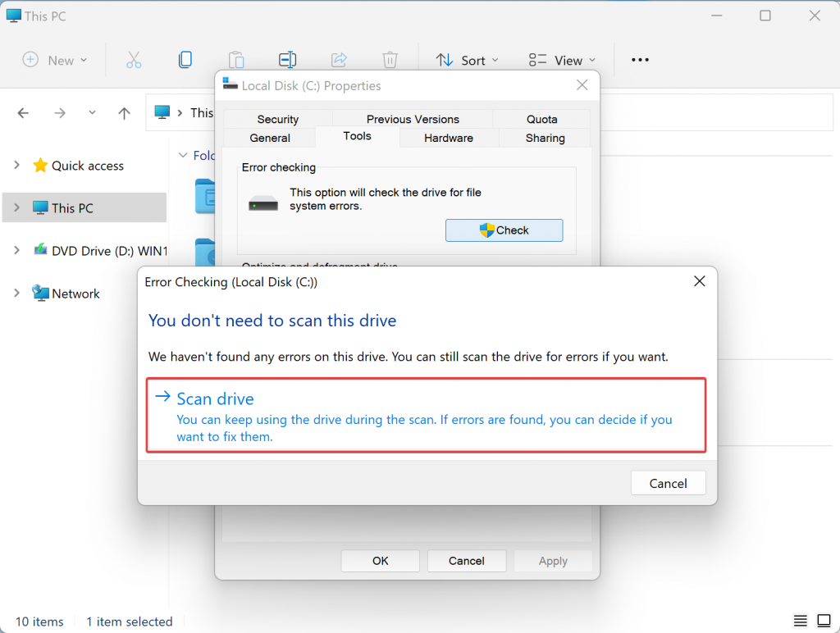This screenshot has width=840, height=633.
Task: Open recent locations dropdown chevron
Action: click(x=92, y=112)
